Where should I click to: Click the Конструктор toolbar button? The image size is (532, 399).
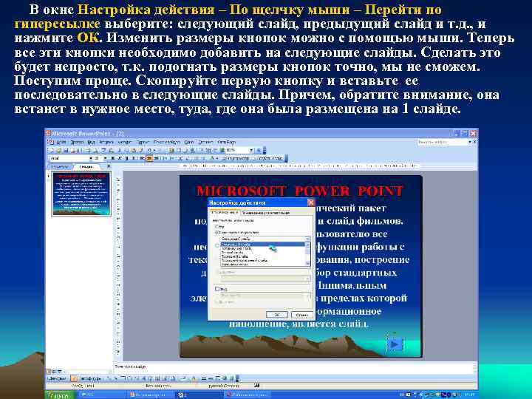pos(236,158)
